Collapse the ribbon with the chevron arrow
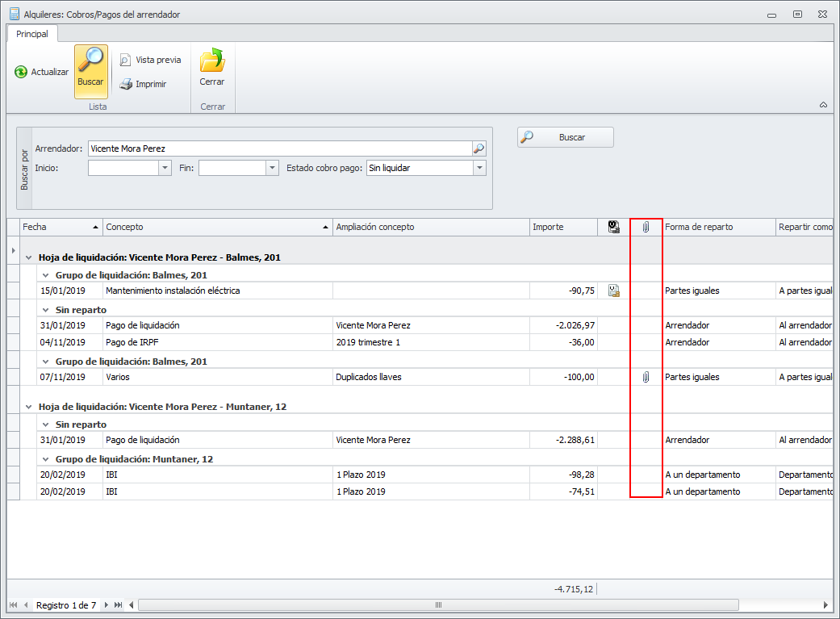 tap(823, 105)
